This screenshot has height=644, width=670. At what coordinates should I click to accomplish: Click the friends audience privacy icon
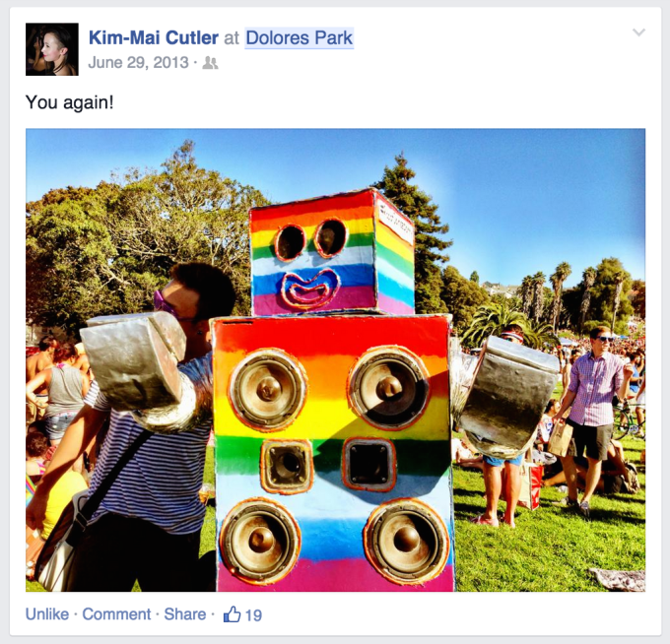tap(210, 63)
